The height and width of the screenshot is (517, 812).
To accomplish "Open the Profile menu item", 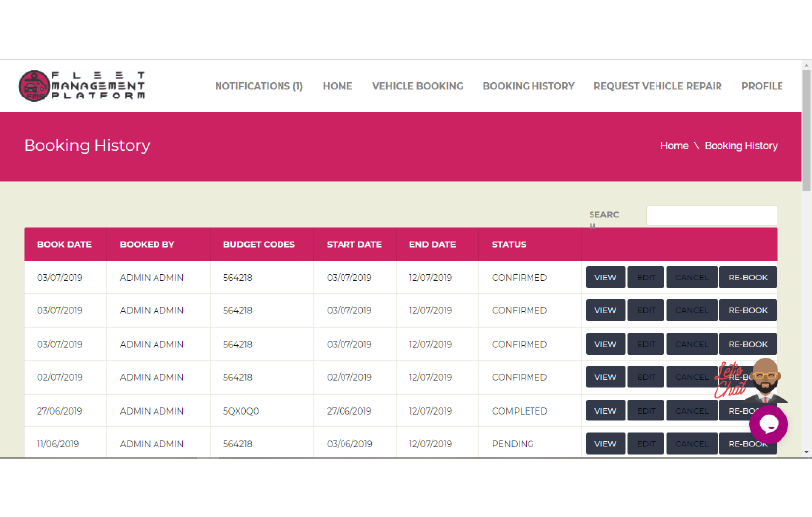I will (762, 86).
